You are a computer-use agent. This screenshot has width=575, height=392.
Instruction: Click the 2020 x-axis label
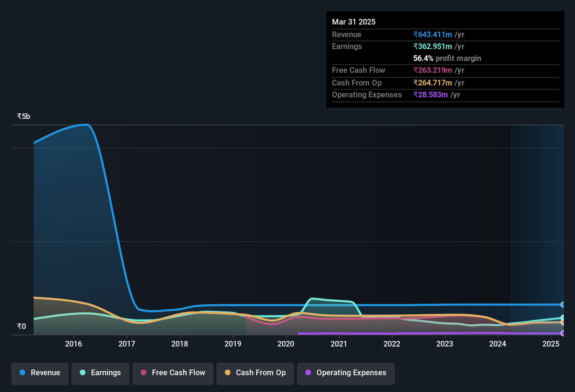tap(286, 344)
